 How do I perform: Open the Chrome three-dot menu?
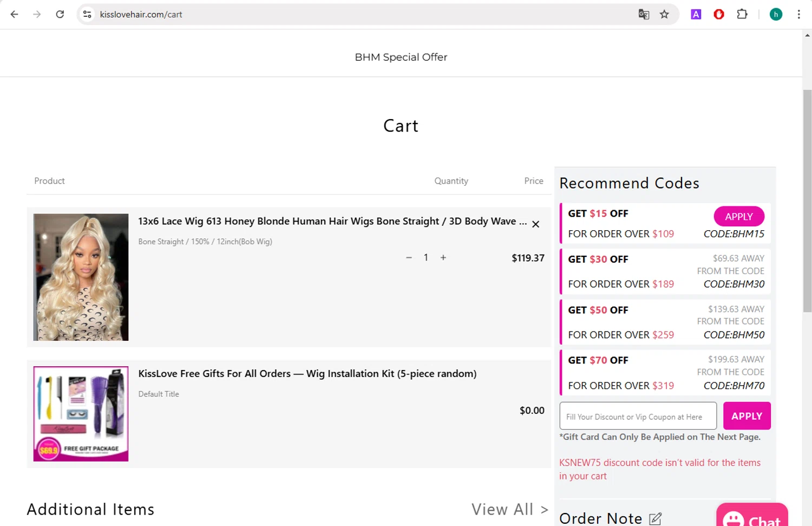(798, 15)
